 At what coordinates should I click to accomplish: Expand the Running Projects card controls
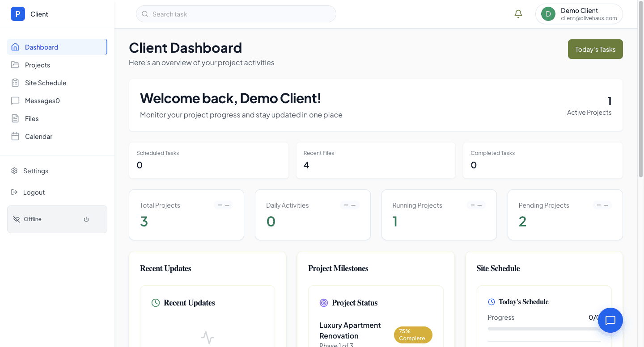[476, 205]
